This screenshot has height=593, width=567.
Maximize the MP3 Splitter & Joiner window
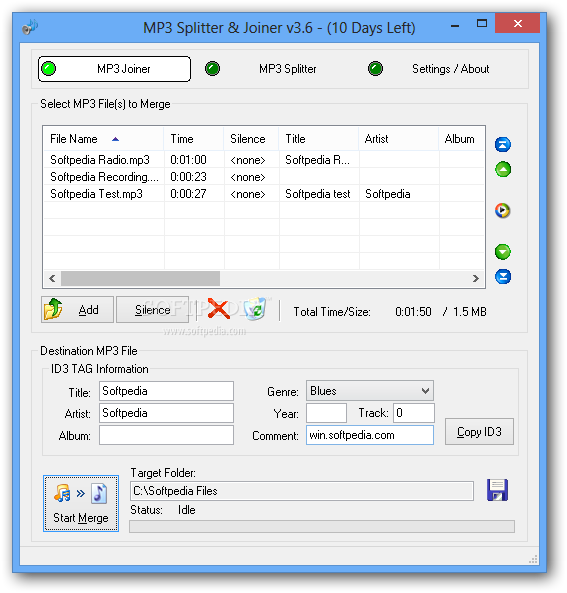point(482,23)
